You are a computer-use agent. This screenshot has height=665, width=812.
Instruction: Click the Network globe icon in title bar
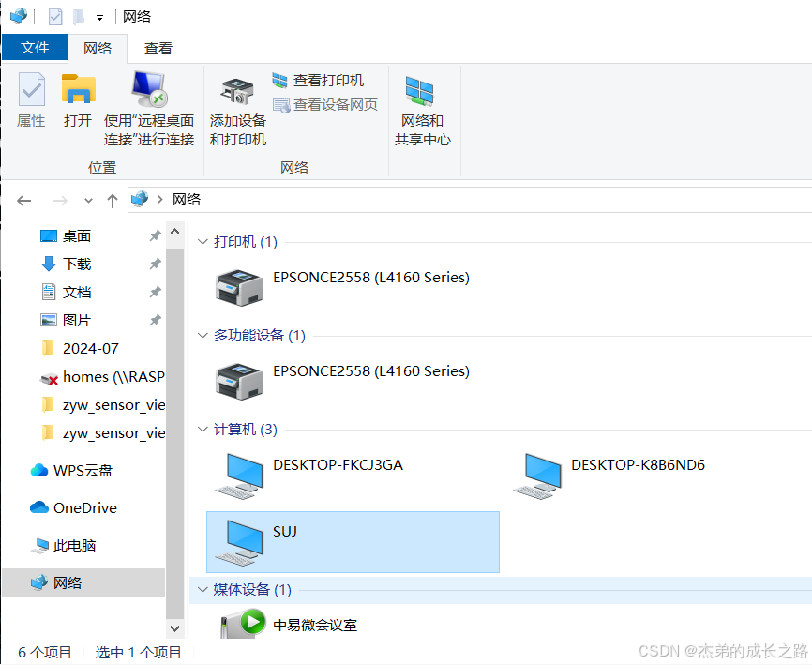tap(19, 16)
